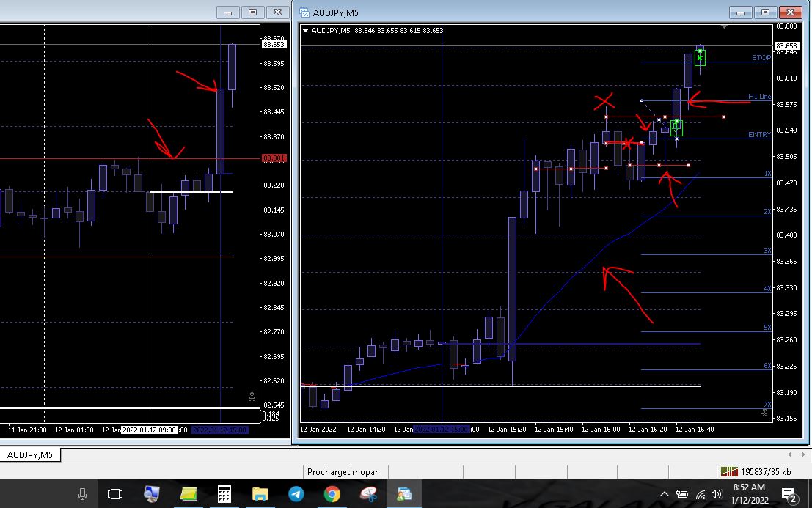Minimize the left chart window
This screenshot has height=508, width=812.
pyautogui.click(x=228, y=12)
